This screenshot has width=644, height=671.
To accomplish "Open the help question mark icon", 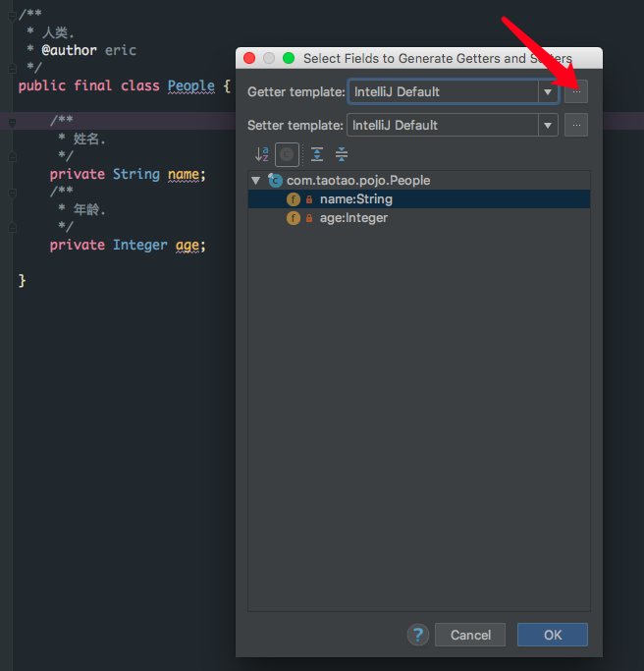I will click(418, 635).
